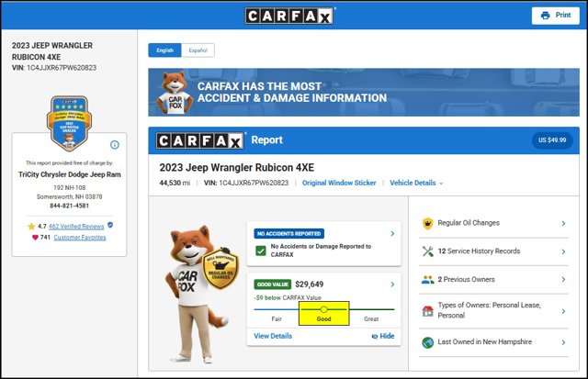
Task: Click the Well Maintained gold shield badge
Action: pos(220,268)
